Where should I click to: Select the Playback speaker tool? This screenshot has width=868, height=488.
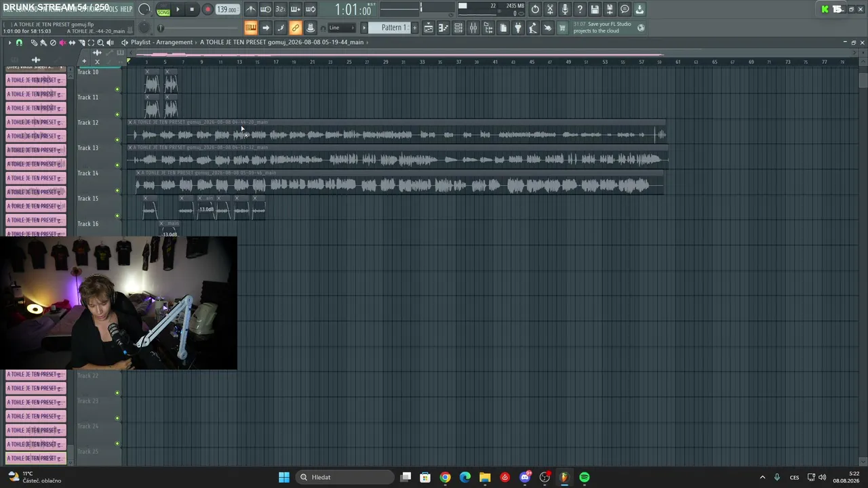click(110, 43)
